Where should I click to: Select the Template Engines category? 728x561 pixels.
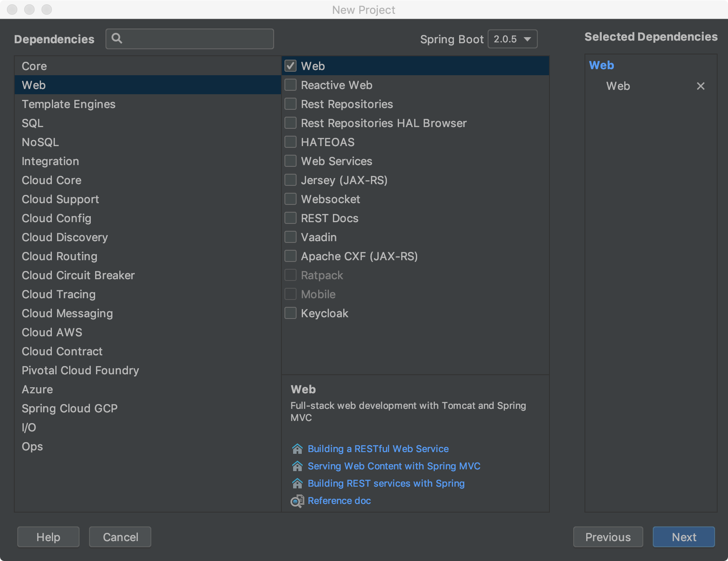pos(68,104)
